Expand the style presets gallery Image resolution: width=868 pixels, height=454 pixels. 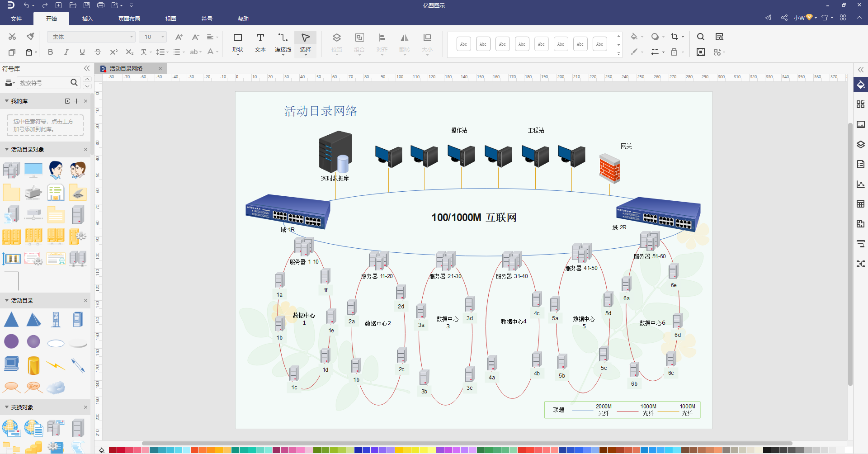[x=618, y=54]
